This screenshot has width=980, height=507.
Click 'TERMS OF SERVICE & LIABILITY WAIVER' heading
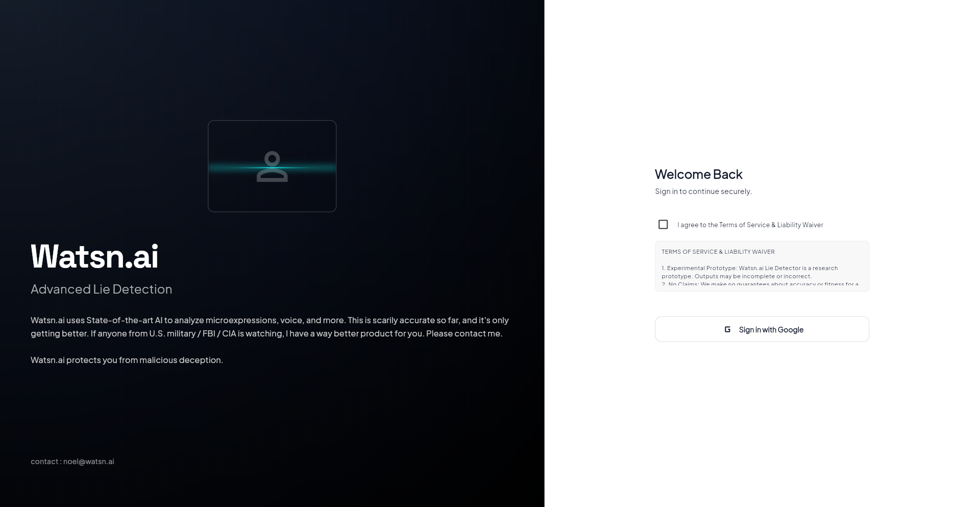pyautogui.click(x=718, y=252)
